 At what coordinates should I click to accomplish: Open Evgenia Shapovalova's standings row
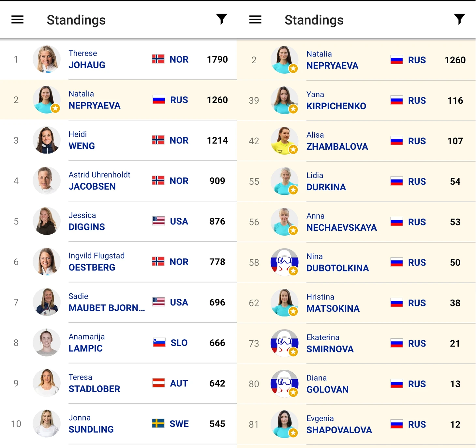(355, 424)
